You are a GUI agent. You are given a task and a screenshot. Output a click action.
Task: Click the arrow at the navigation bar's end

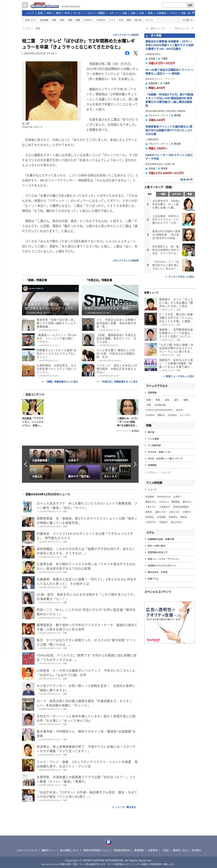tap(193, 13)
